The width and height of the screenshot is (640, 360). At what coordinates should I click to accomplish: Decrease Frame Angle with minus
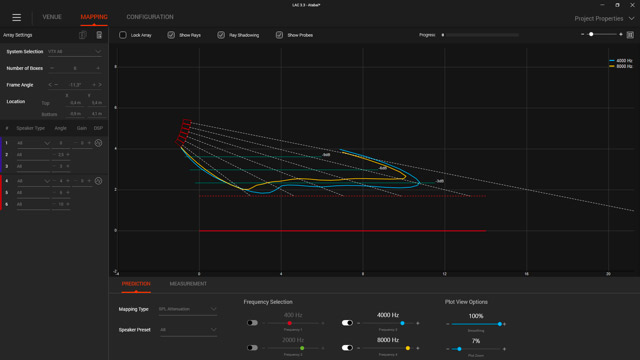tap(56, 85)
